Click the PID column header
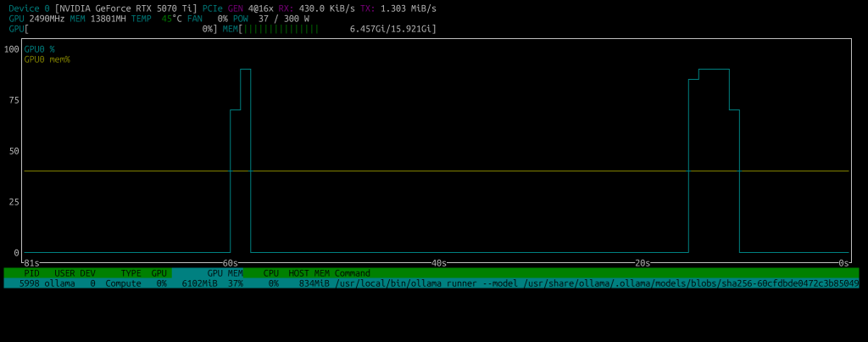868x342 pixels. tap(31, 273)
